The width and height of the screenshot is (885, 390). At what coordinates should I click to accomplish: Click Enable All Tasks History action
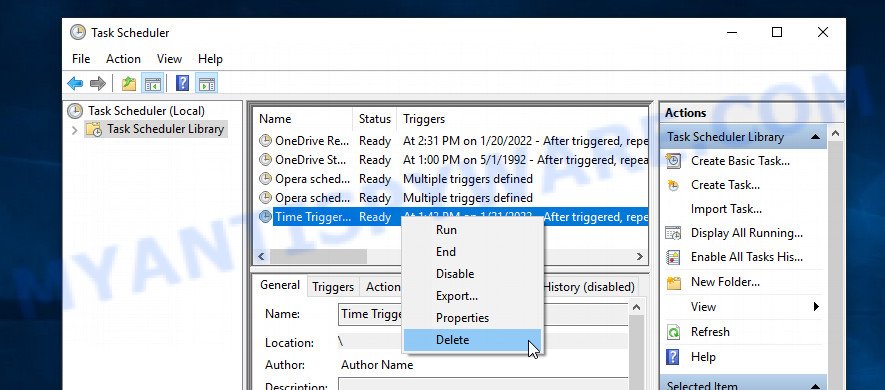point(747,257)
